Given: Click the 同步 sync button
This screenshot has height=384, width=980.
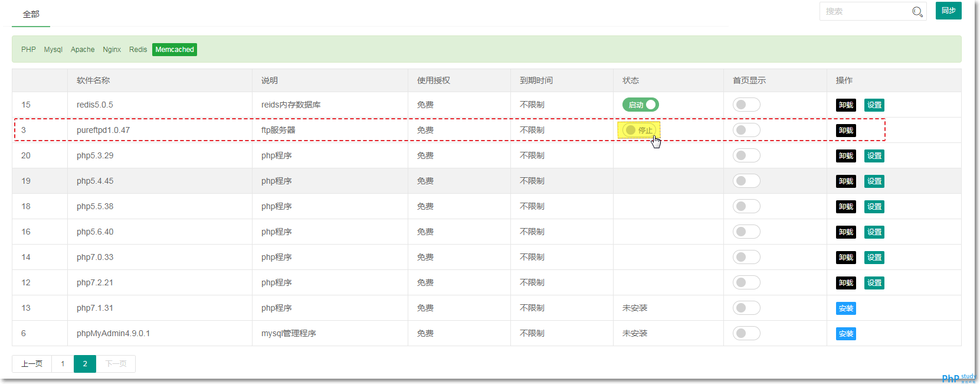Looking at the screenshot, I should click(948, 11).
